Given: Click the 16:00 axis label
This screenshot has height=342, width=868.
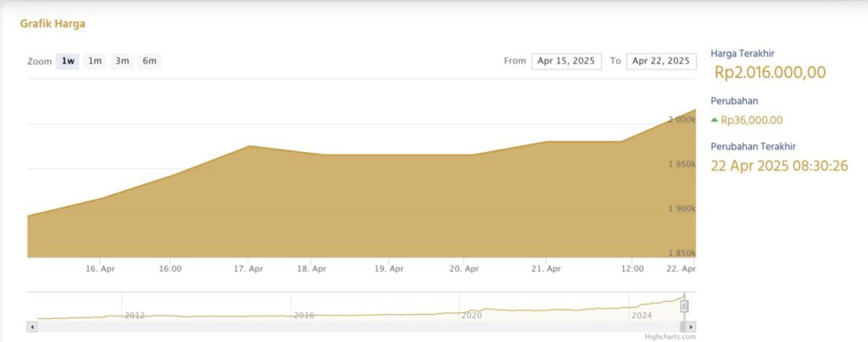Looking at the screenshot, I should pos(170,269).
